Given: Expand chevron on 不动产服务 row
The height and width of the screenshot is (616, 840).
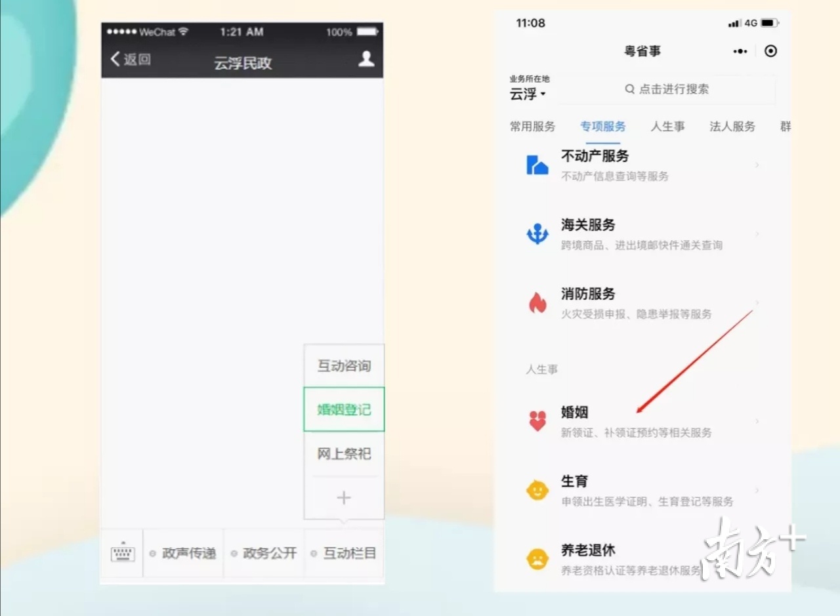Looking at the screenshot, I should coord(757,165).
